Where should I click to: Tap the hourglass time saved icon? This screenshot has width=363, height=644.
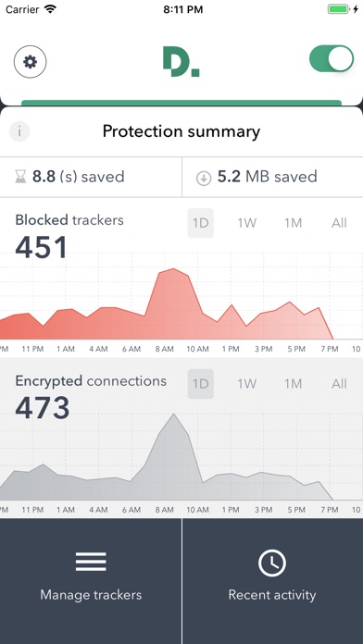tap(20, 178)
